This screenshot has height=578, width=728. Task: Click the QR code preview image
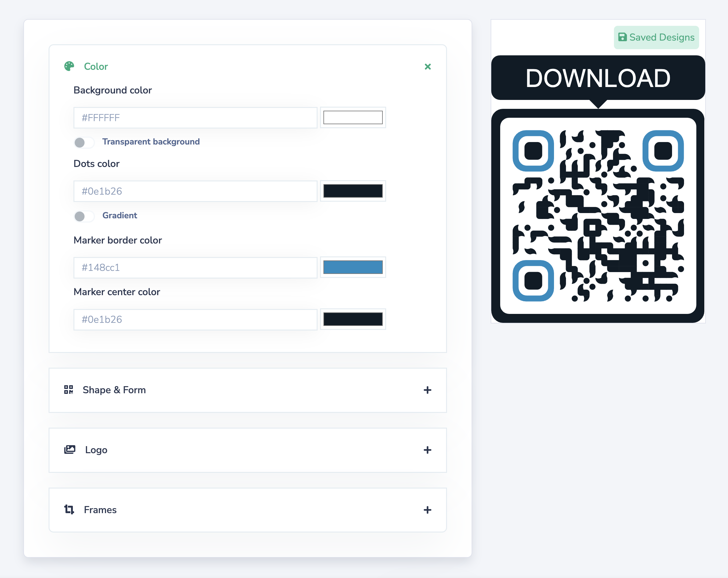point(598,216)
